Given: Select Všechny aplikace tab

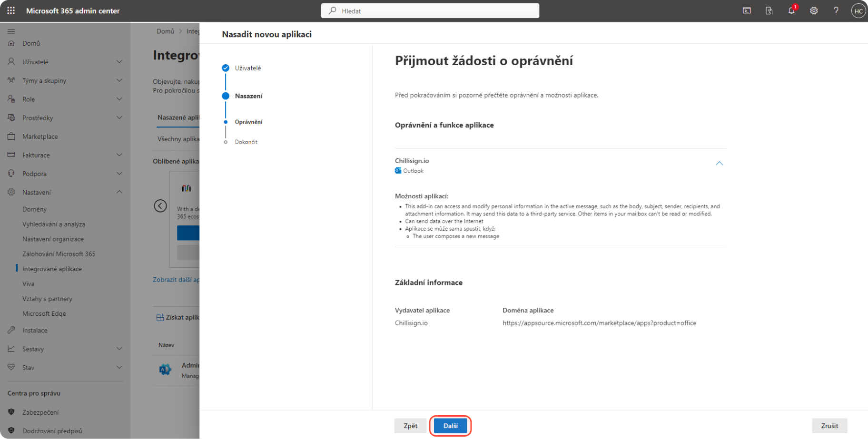Looking at the screenshot, I should point(178,139).
